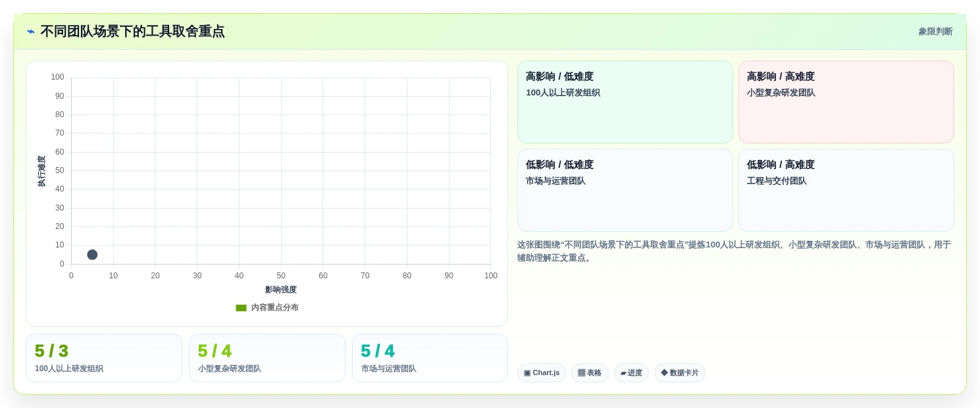The height and width of the screenshot is (408, 980).
Task: Select the Chart.js tag chip
Action: [541, 373]
